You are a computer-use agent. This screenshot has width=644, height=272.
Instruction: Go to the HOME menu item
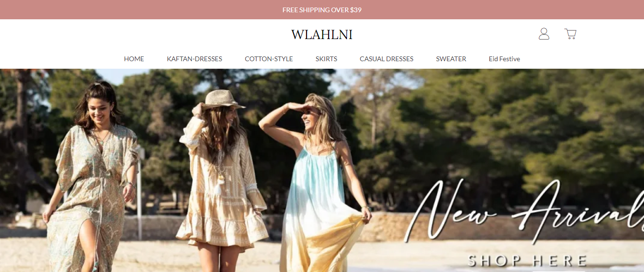(x=134, y=59)
